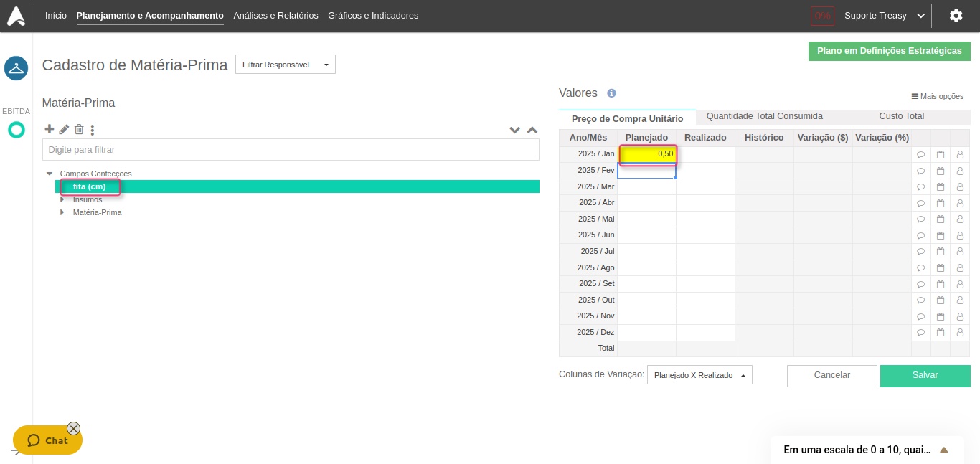This screenshot has height=464, width=980.
Task: Open the three-dot more actions menu
Action: (93, 130)
